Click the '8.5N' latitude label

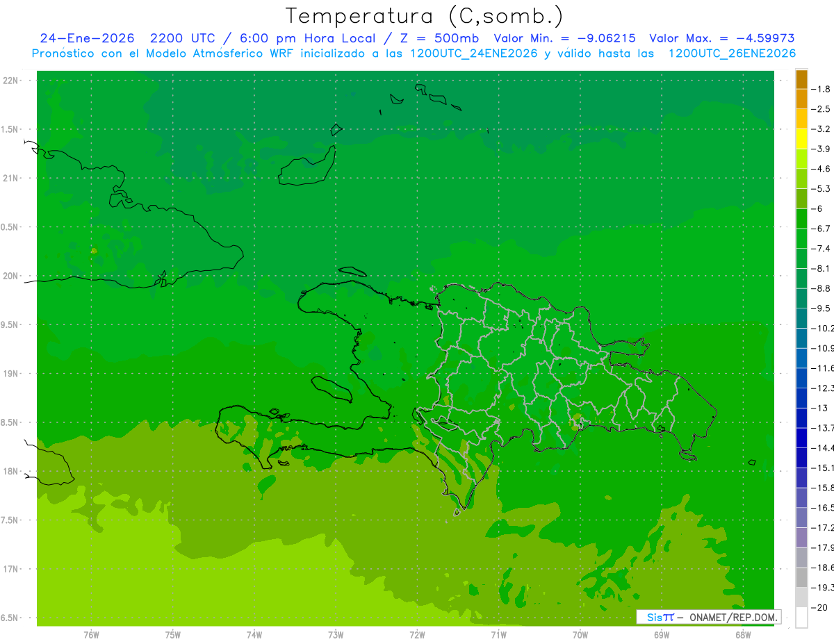click(10, 422)
